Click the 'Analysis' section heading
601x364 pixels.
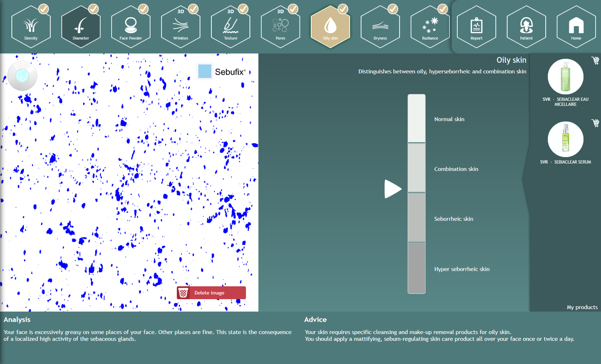tap(17, 319)
